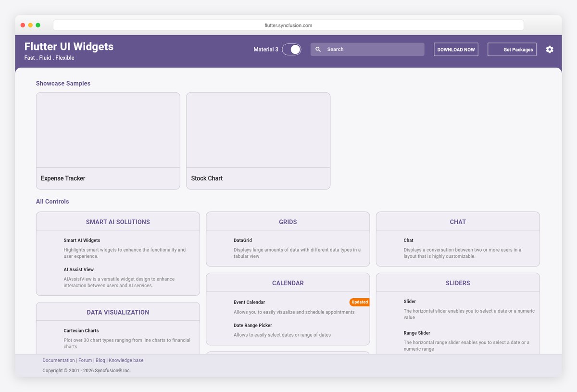Viewport: 577px width, 392px height.
Task: Open the Chat control sample
Action: click(458, 248)
